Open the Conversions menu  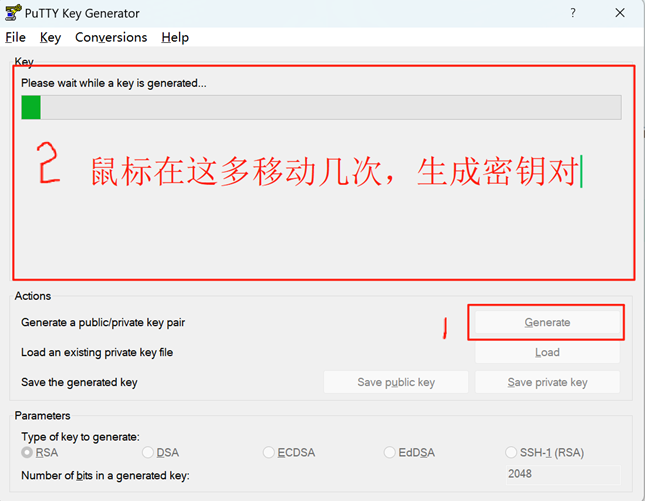coord(111,37)
